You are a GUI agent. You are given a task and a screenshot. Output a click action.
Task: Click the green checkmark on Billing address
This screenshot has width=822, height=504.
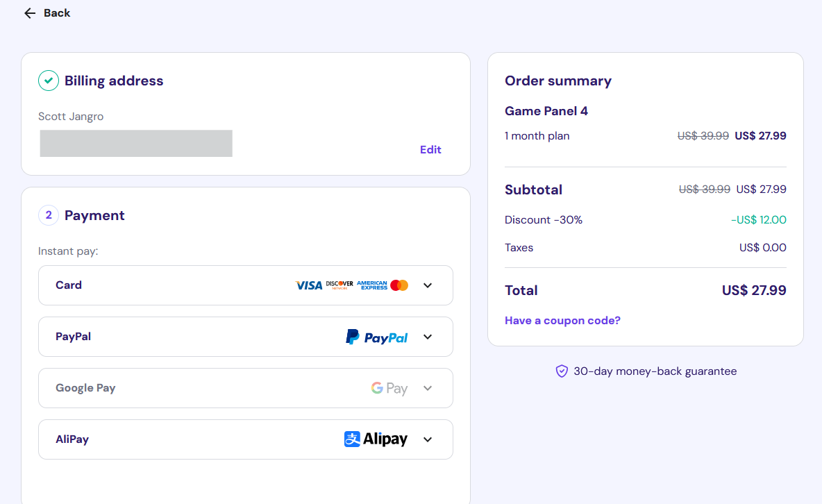coord(48,81)
